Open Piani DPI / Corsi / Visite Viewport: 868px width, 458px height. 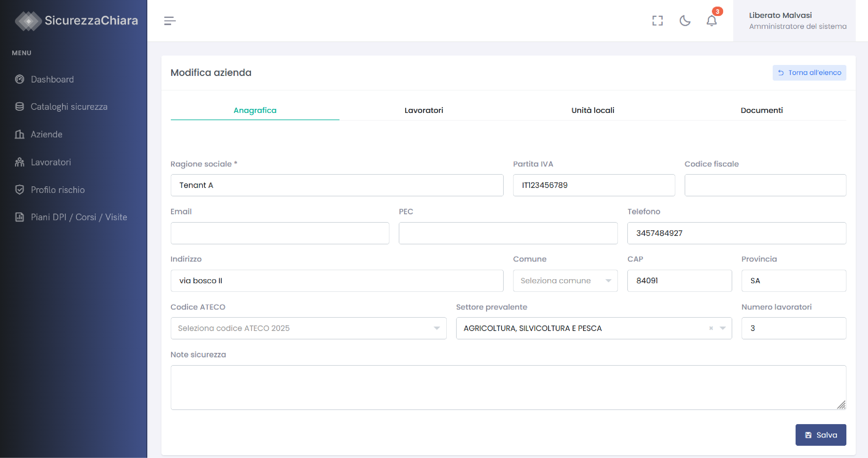click(79, 217)
